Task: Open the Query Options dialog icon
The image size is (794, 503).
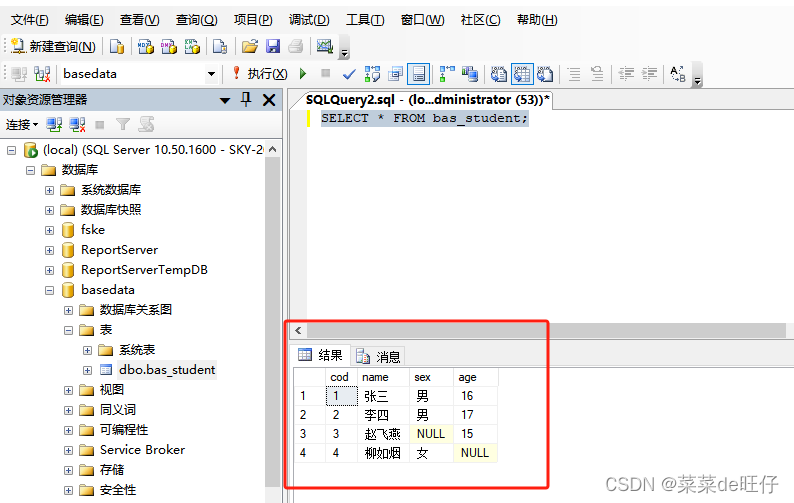Action: coord(395,74)
